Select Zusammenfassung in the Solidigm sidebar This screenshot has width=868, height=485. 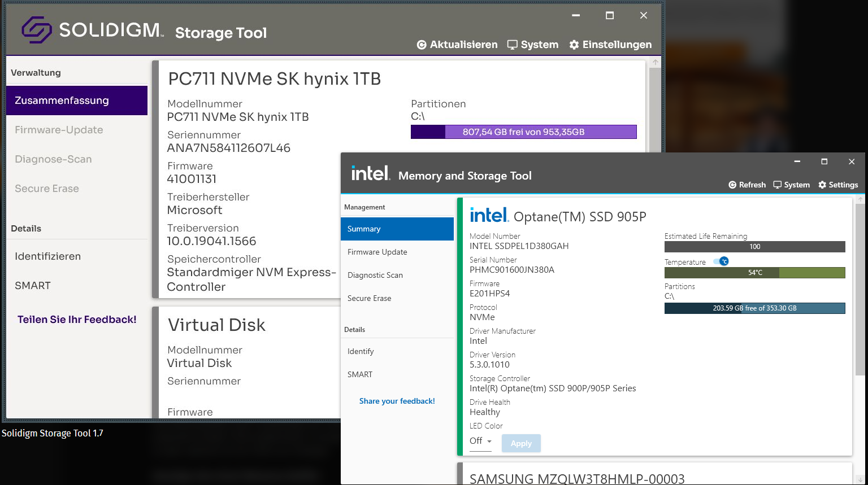[77, 101]
